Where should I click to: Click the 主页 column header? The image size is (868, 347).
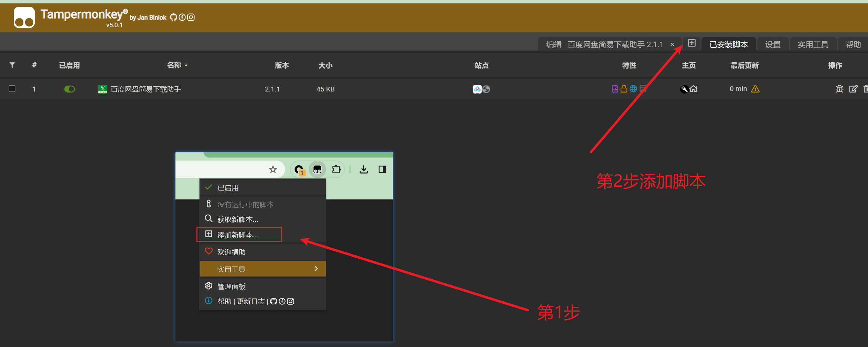(x=689, y=65)
